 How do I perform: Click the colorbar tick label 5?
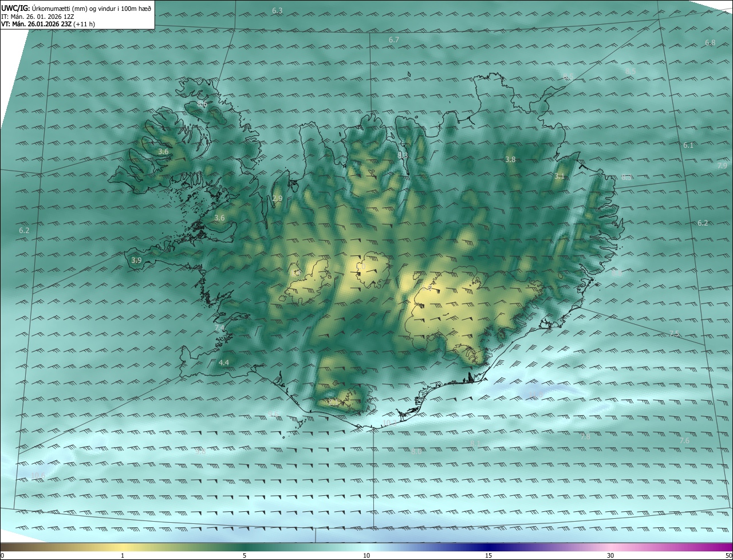pyautogui.click(x=245, y=556)
